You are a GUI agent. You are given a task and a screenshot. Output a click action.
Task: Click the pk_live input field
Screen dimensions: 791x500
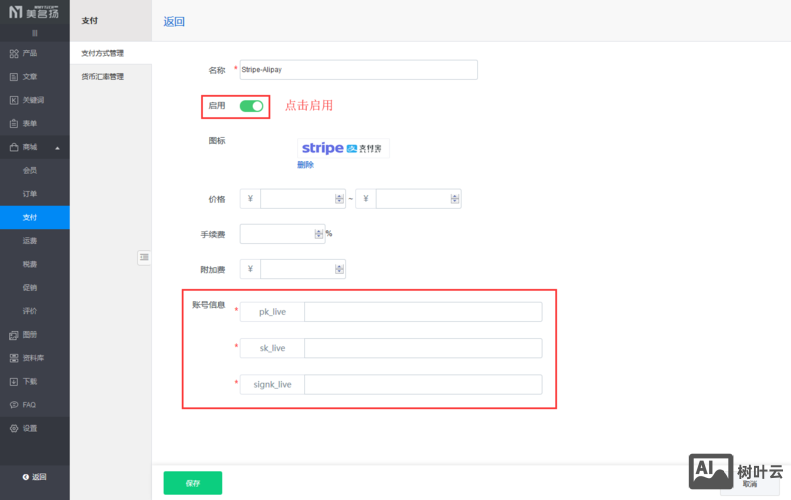click(423, 312)
